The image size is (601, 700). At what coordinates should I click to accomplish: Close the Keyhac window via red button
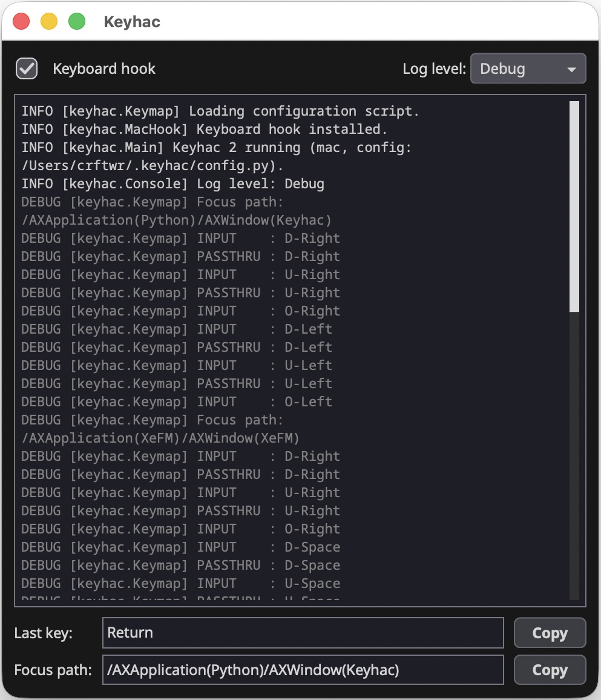click(21, 21)
